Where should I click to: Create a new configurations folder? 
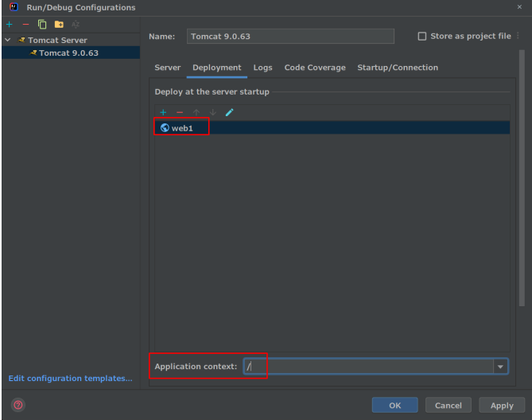[x=59, y=25]
